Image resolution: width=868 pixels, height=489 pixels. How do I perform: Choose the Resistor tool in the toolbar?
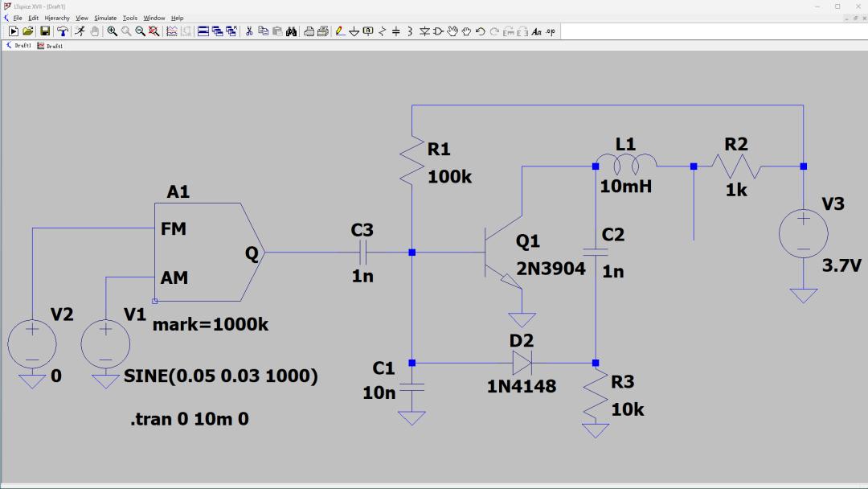coord(382,31)
